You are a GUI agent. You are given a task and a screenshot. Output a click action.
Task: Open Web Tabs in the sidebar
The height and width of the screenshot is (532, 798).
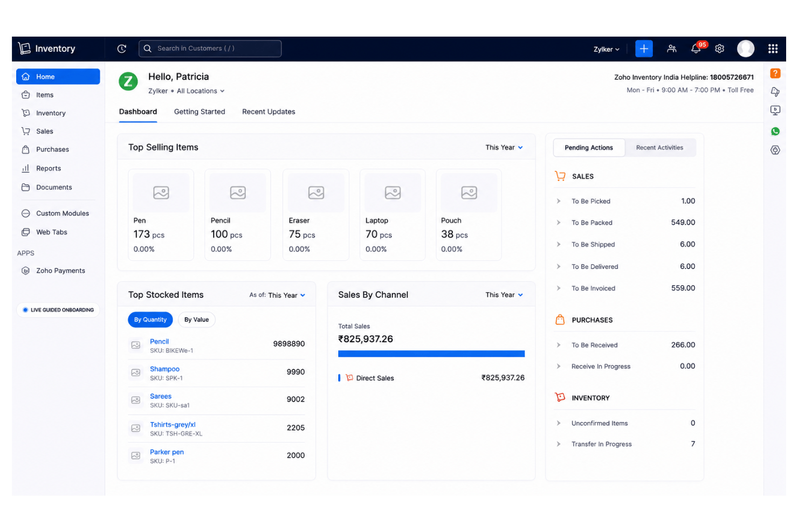[58, 232]
